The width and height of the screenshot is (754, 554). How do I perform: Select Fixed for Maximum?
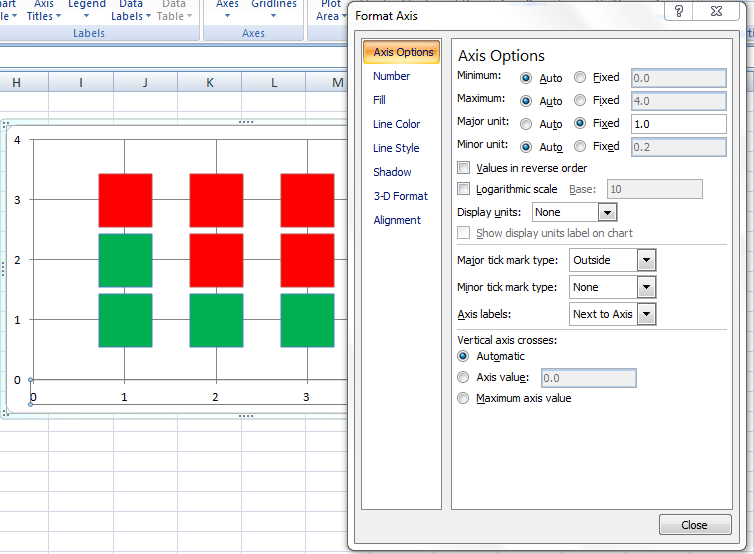tap(580, 100)
